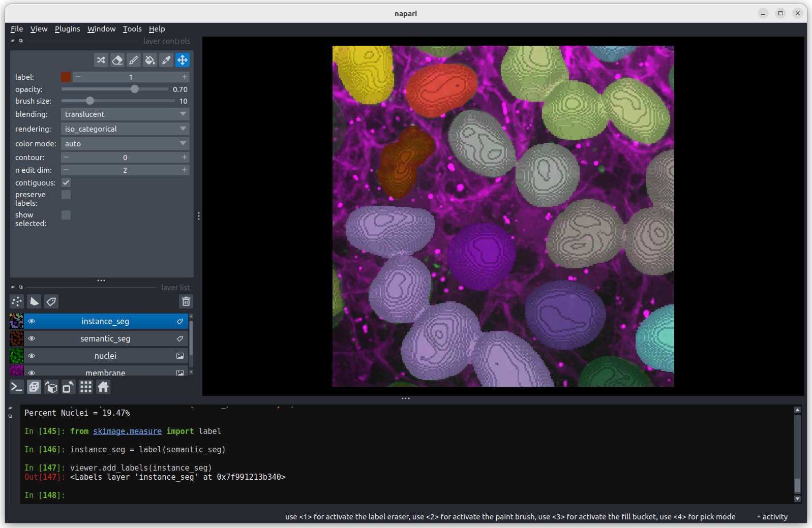
Task: Add a new labels layer
Action: pyautogui.click(x=51, y=301)
